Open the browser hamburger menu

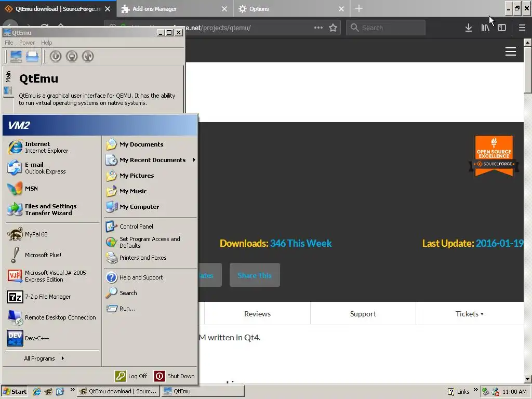click(522, 28)
